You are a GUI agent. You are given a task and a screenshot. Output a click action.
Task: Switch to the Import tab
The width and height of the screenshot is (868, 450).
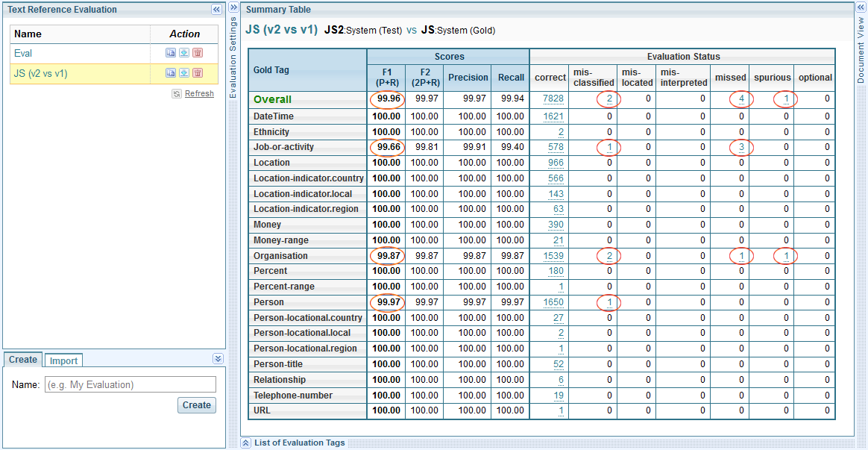(63, 360)
